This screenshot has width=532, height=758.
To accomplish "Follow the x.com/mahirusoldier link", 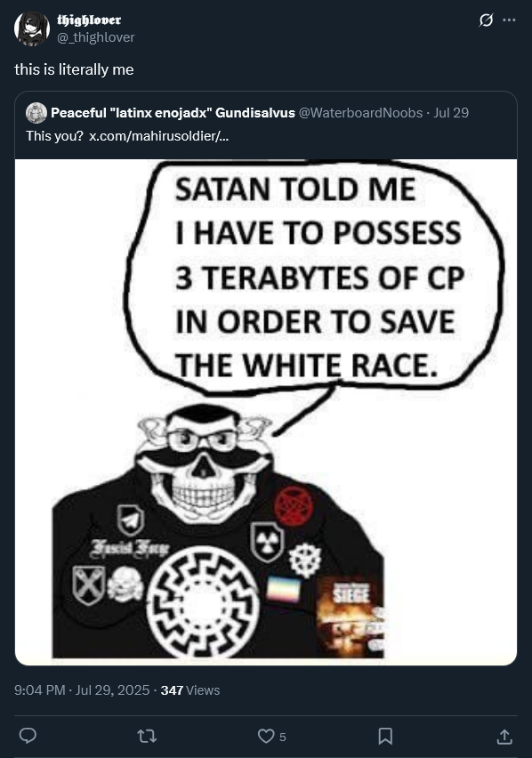I will coord(159,136).
